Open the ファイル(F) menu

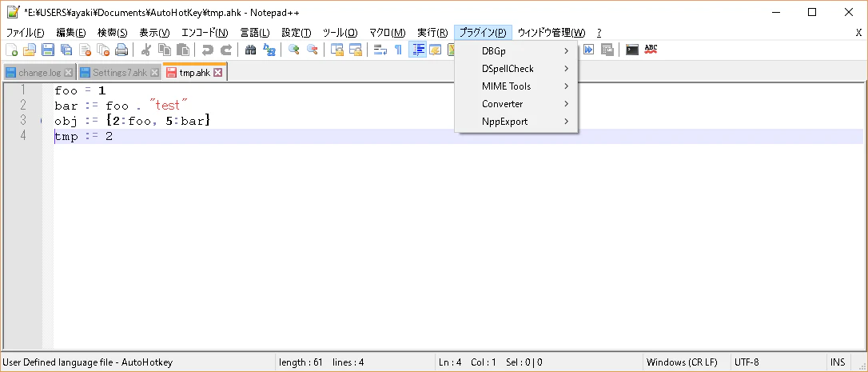[x=25, y=33]
